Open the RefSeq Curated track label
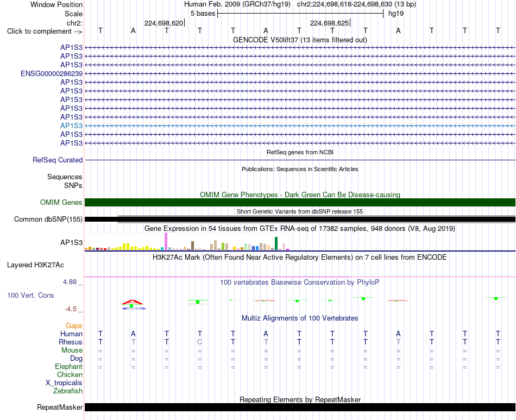This screenshot has height=420, width=516. point(58,160)
